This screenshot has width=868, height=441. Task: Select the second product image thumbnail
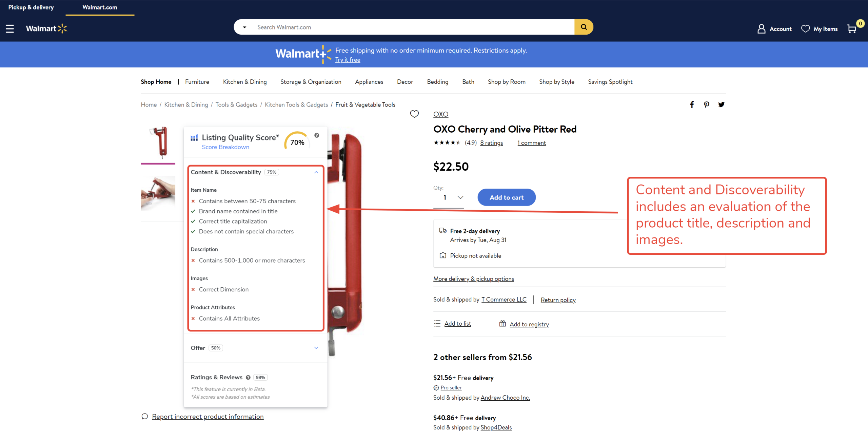pyautogui.click(x=158, y=194)
